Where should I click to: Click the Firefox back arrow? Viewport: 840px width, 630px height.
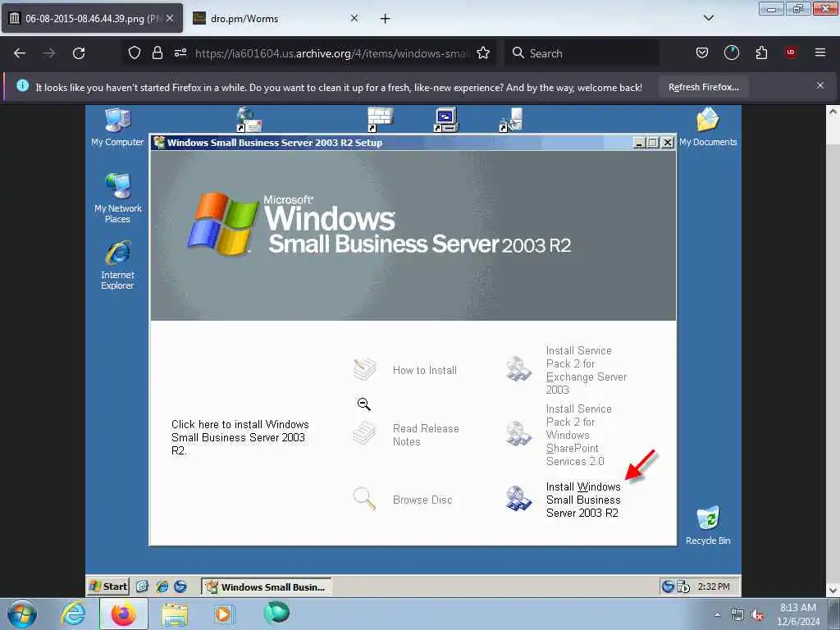[20, 53]
